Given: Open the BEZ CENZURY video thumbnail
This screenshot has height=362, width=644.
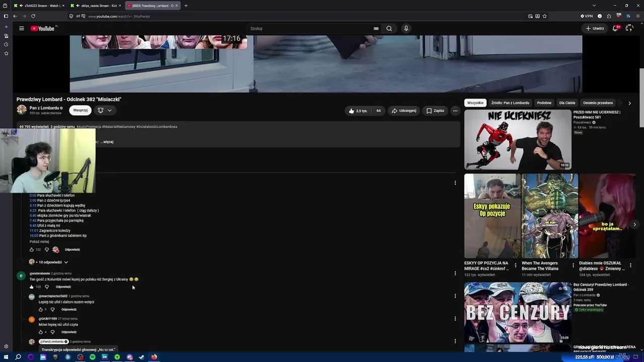Looking at the screenshot, I should pyautogui.click(x=518, y=312).
